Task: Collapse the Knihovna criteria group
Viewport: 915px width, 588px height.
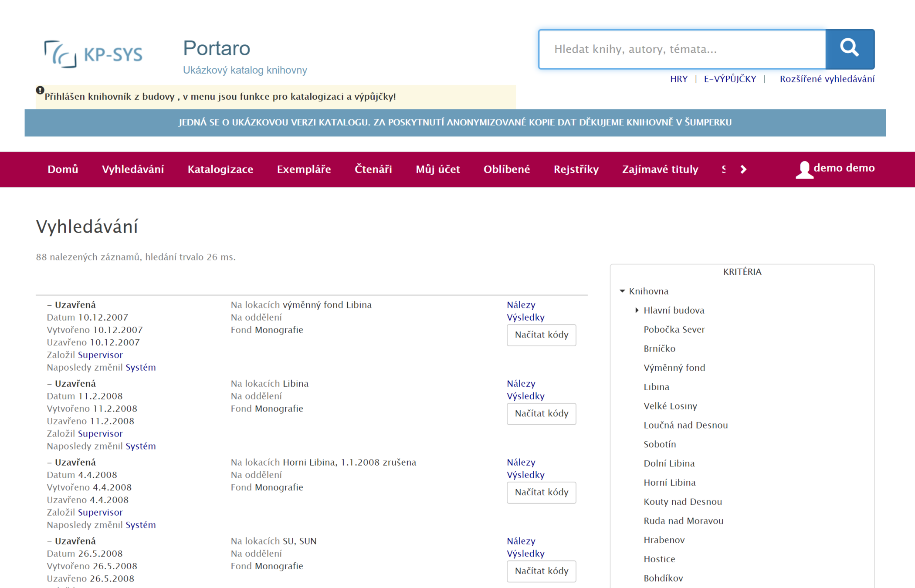Action: (622, 291)
